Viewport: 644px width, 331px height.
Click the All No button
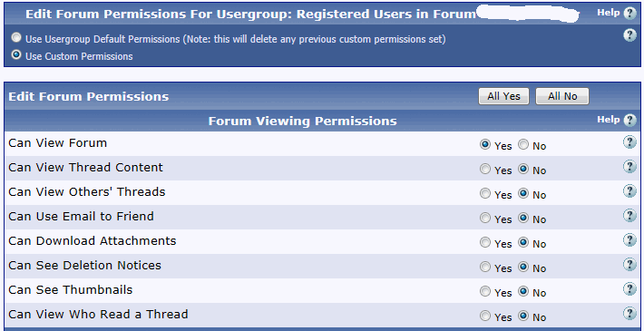pyautogui.click(x=562, y=96)
